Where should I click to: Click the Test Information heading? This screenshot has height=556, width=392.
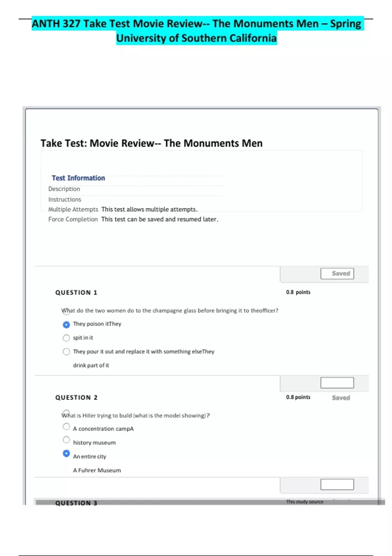pos(78,178)
